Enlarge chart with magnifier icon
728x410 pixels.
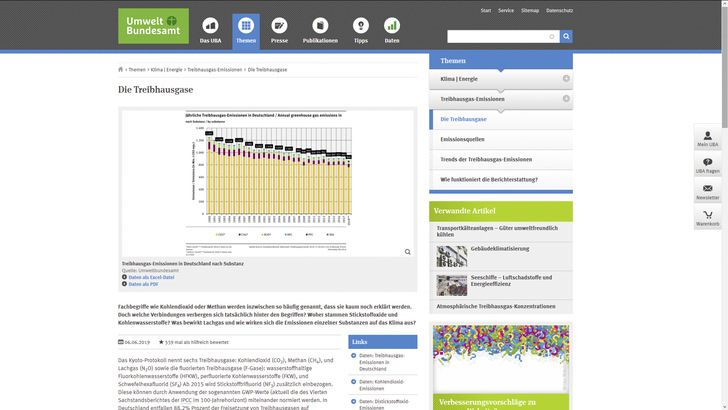[407, 252]
